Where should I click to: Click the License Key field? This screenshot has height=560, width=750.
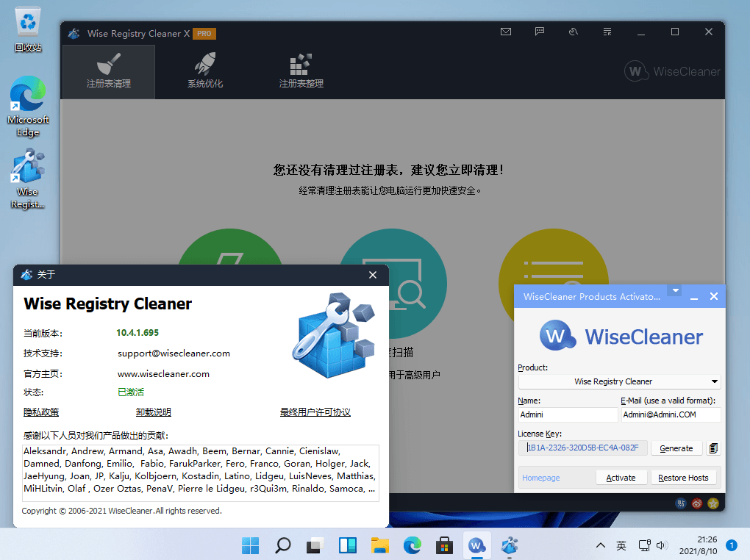[x=582, y=448]
